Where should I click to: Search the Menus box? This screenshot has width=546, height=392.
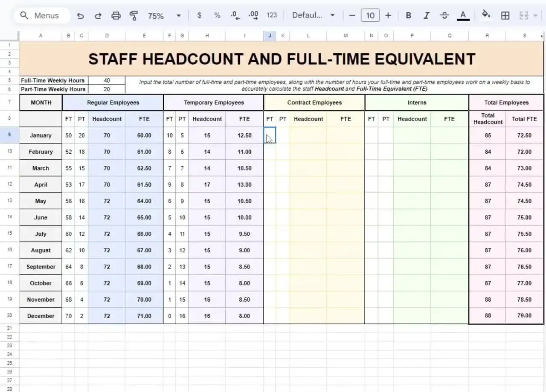coord(43,16)
